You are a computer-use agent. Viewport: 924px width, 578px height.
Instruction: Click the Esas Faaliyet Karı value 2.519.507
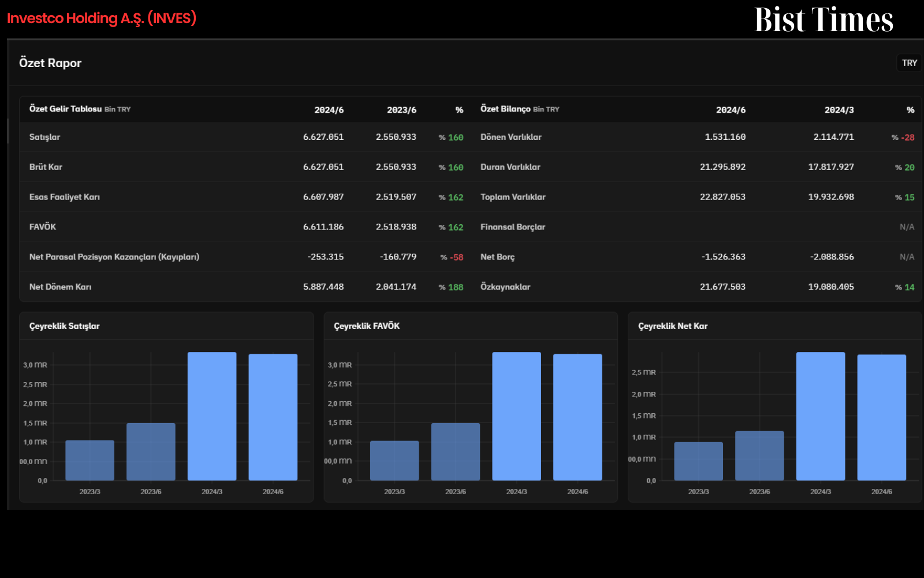click(396, 197)
